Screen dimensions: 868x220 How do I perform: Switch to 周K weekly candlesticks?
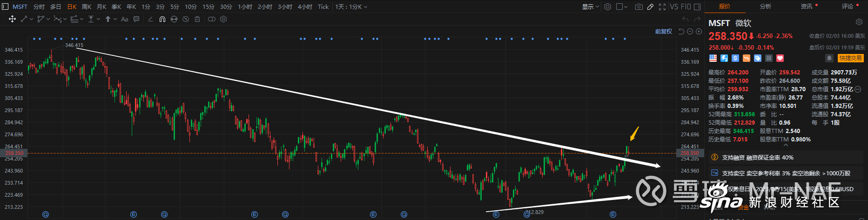87,7
